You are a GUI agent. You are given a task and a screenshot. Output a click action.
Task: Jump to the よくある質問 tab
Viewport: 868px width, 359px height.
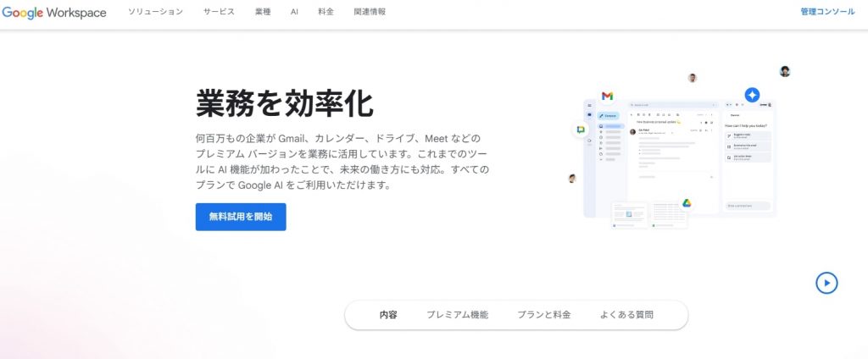pos(626,315)
